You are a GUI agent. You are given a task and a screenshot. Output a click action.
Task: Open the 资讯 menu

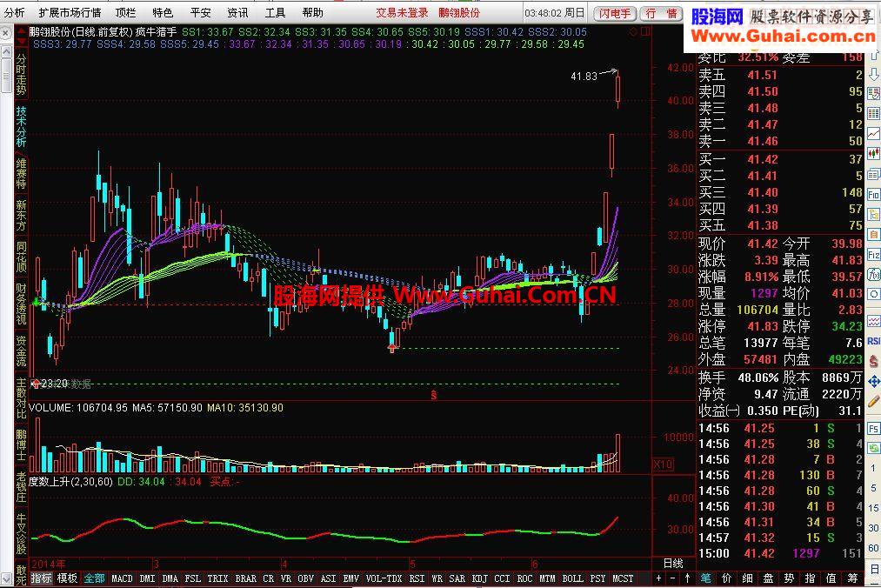point(237,12)
